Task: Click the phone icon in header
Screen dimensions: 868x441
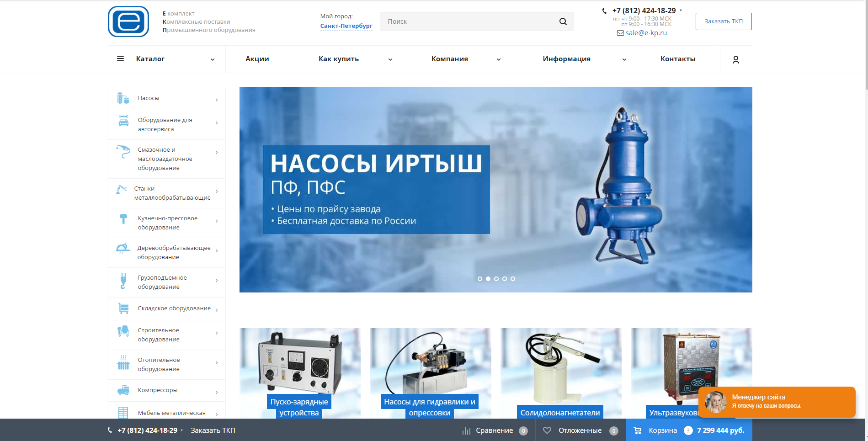Action: click(x=605, y=11)
